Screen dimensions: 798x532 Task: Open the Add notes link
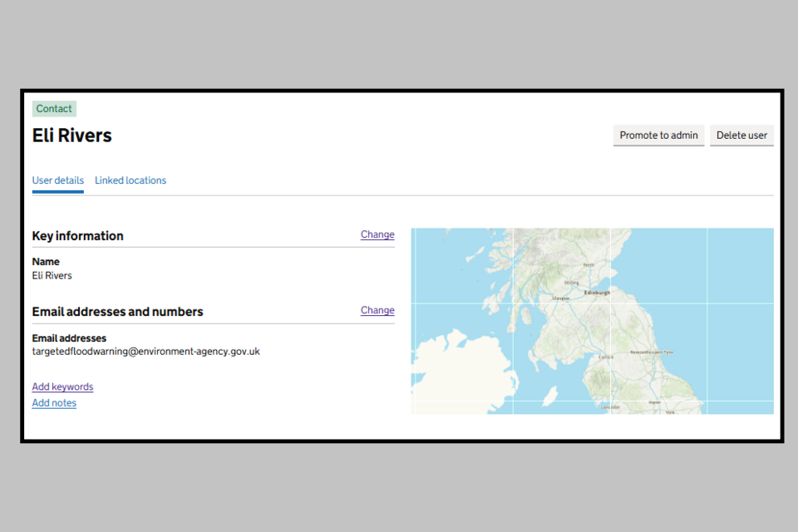[54, 403]
